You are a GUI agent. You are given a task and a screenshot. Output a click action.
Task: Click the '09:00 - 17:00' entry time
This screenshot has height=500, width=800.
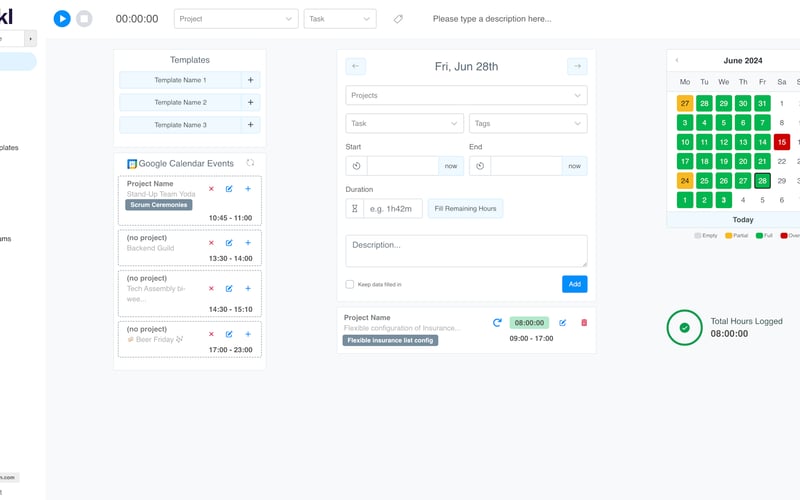click(531, 338)
